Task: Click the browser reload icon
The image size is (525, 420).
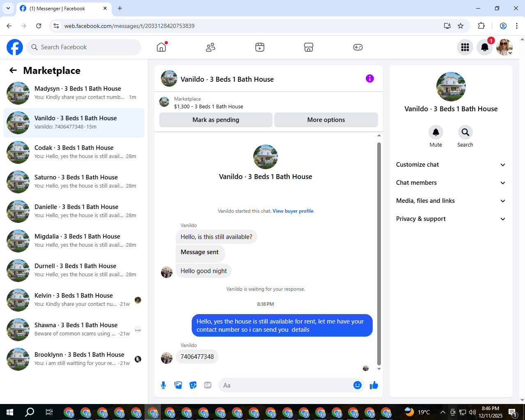Action: [39, 26]
